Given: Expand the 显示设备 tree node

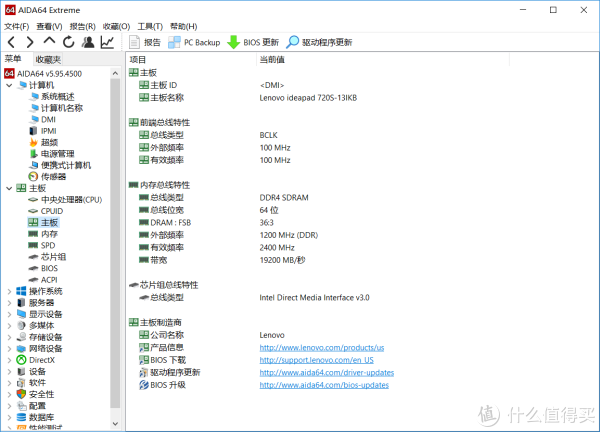Looking at the screenshot, I should coord(9,314).
